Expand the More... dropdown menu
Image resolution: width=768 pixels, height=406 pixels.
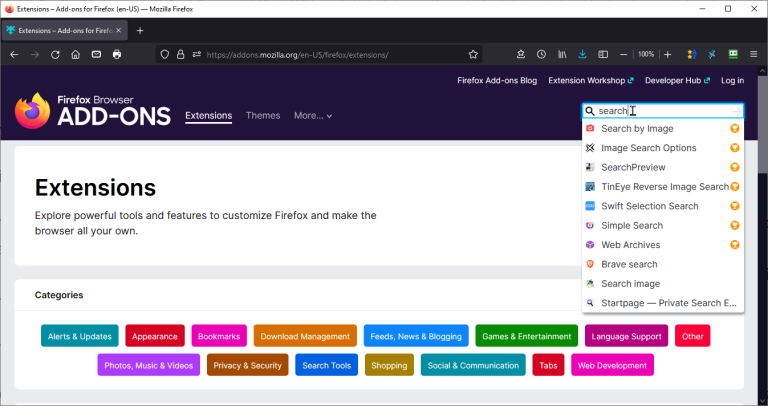point(313,116)
